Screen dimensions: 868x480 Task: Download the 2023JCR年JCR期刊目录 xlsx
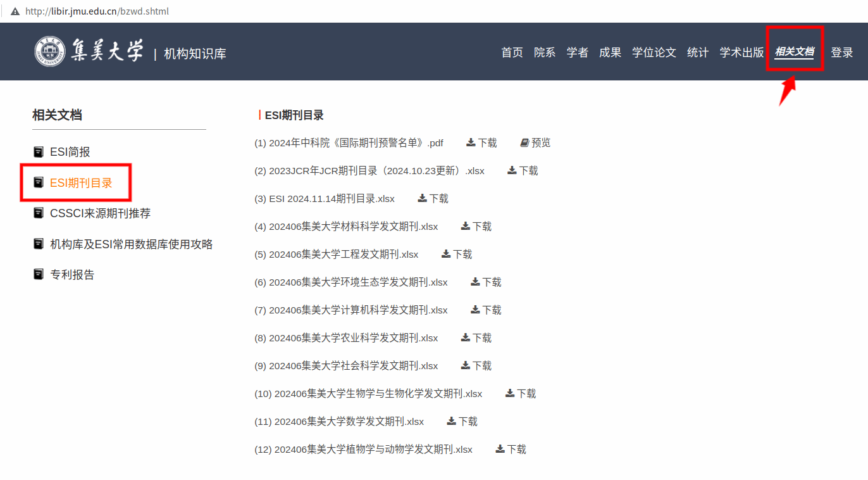(523, 171)
